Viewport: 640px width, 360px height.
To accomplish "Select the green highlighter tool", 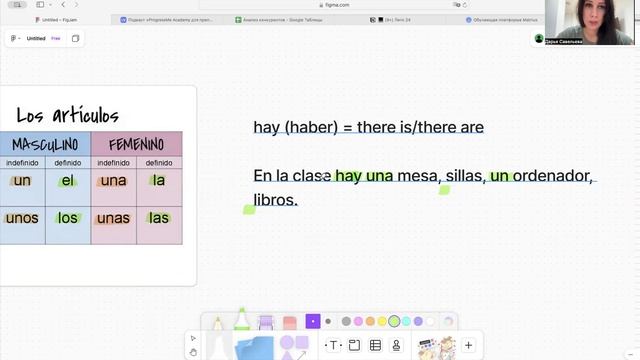I will pos(242,319).
